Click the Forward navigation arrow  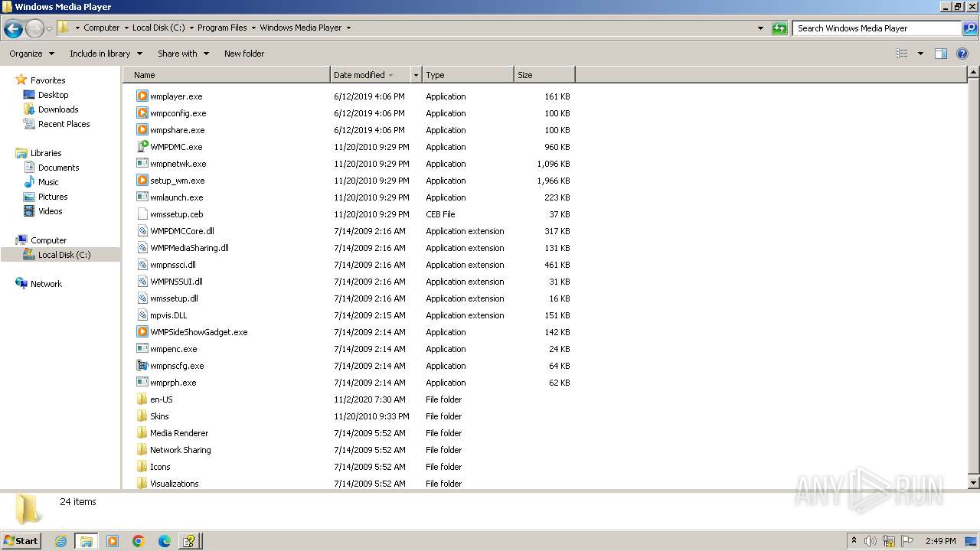[34, 28]
